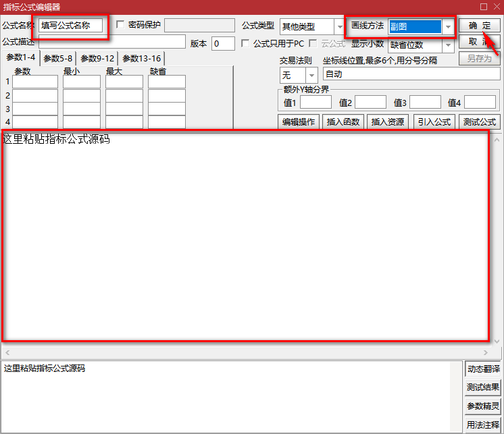Click the 公式描述 input field
This screenshot has height=434, width=504.
coord(112,42)
